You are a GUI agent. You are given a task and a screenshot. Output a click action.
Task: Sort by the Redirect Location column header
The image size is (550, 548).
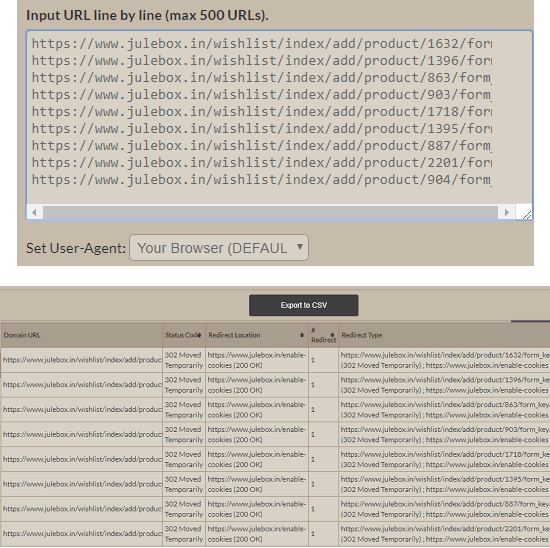coord(257,335)
